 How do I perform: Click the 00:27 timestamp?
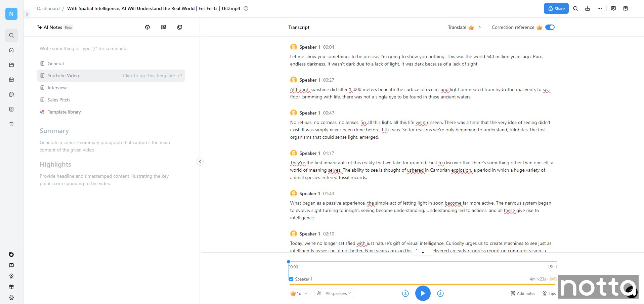pyautogui.click(x=329, y=80)
